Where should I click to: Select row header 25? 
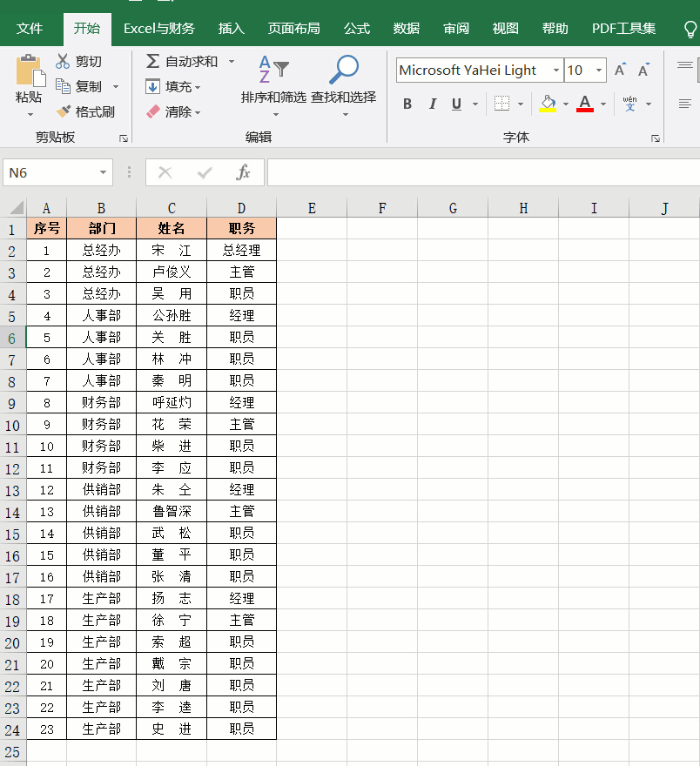(x=12, y=752)
